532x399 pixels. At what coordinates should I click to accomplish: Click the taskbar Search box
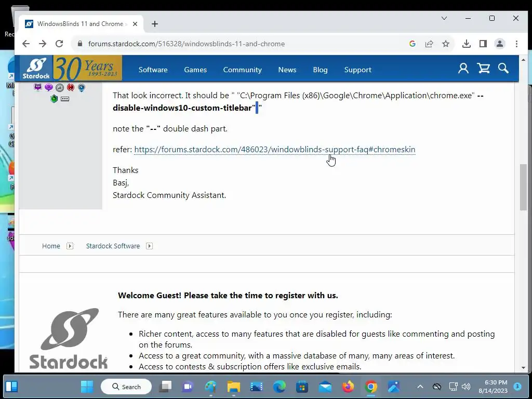126,387
